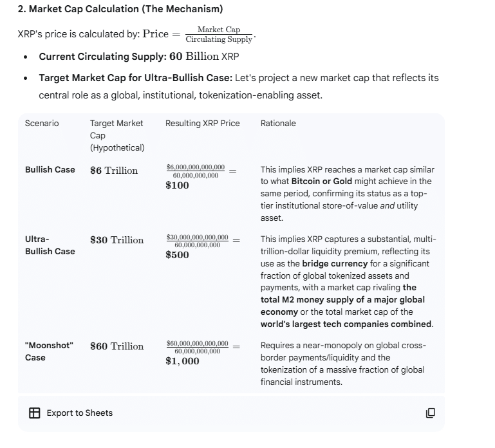Click the "Moonshot" Case row label
Screen dimensions: 495x448
tap(49, 351)
